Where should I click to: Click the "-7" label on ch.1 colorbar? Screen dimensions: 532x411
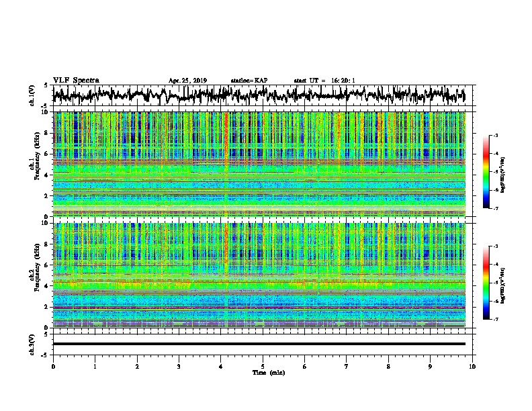495,208
